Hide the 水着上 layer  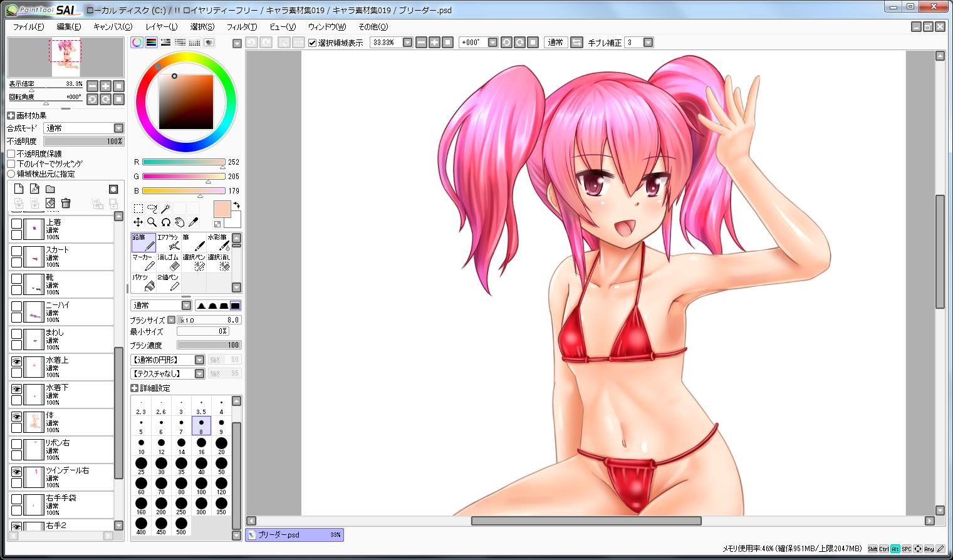coord(16,361)
